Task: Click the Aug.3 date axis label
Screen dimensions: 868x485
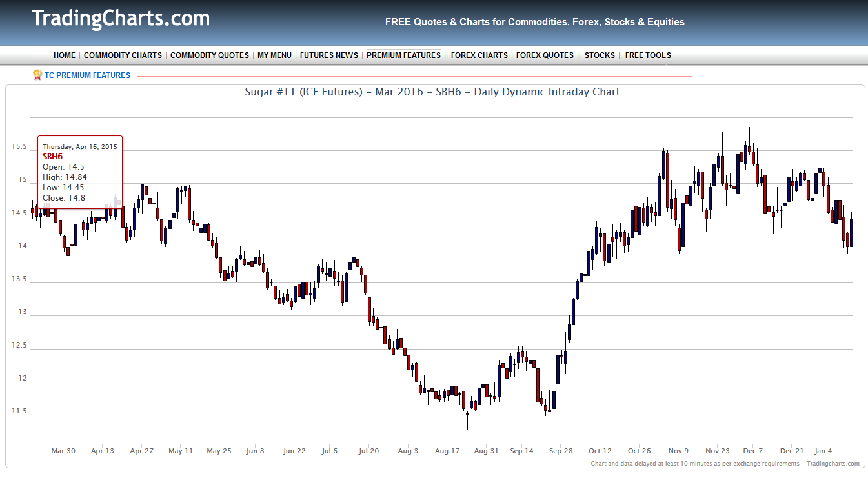Action: [408, 451]
